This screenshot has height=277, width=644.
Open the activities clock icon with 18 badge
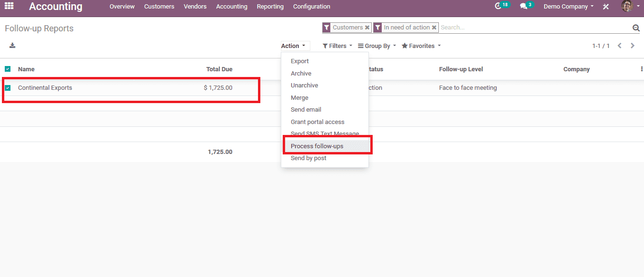(x=502, y=6)
